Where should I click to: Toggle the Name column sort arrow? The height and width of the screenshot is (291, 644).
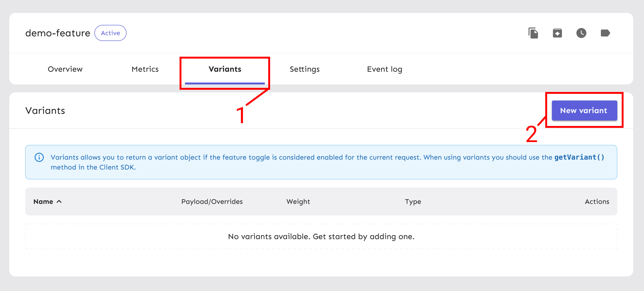point(59,202)
